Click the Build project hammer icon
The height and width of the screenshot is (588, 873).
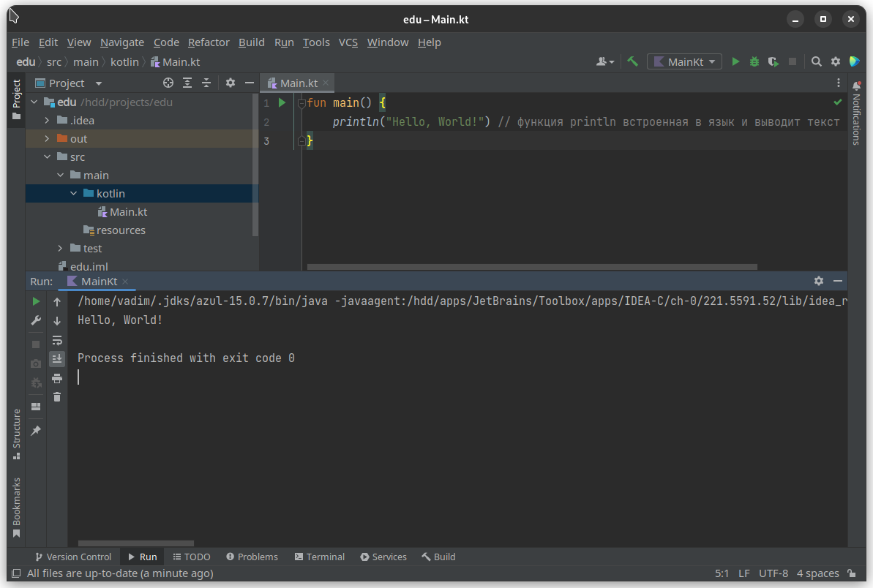[633, 62]
